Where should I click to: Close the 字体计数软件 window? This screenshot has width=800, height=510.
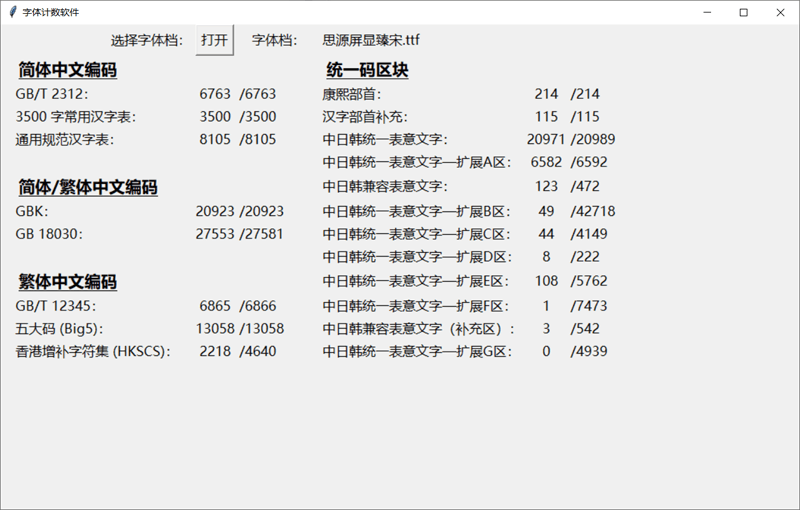pos(780,12)
